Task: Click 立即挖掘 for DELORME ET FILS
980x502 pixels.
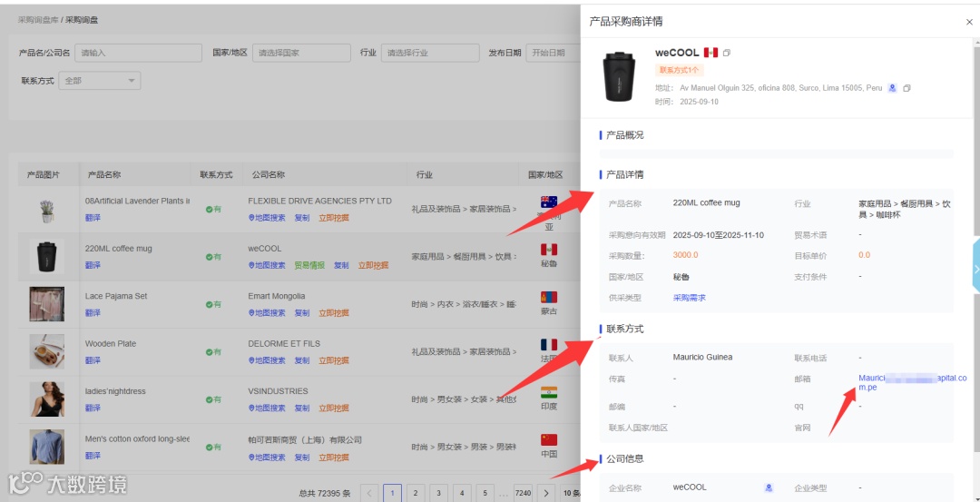Action: pyautogui.click(x=334, y=360)
